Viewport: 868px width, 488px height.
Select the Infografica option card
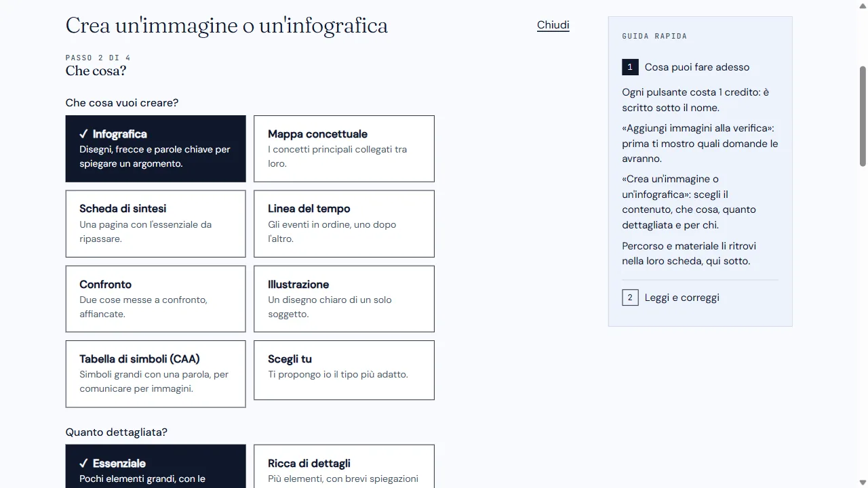coord(155,148)
